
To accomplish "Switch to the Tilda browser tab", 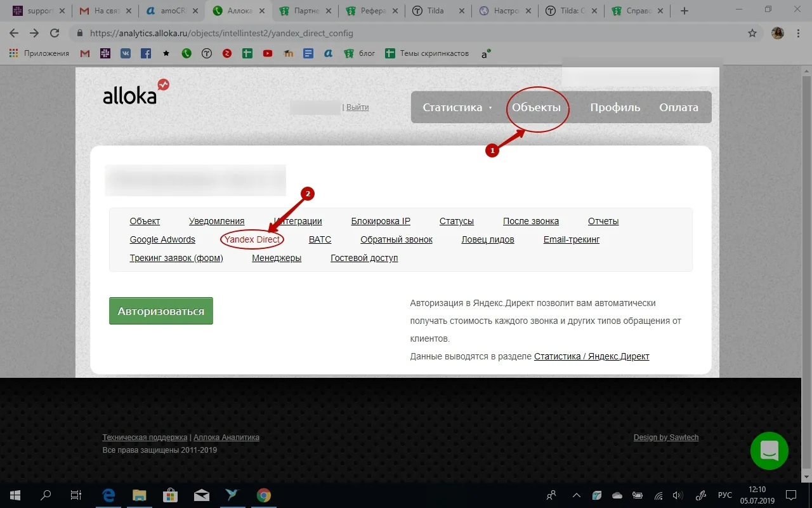I will tap(439, 11).
